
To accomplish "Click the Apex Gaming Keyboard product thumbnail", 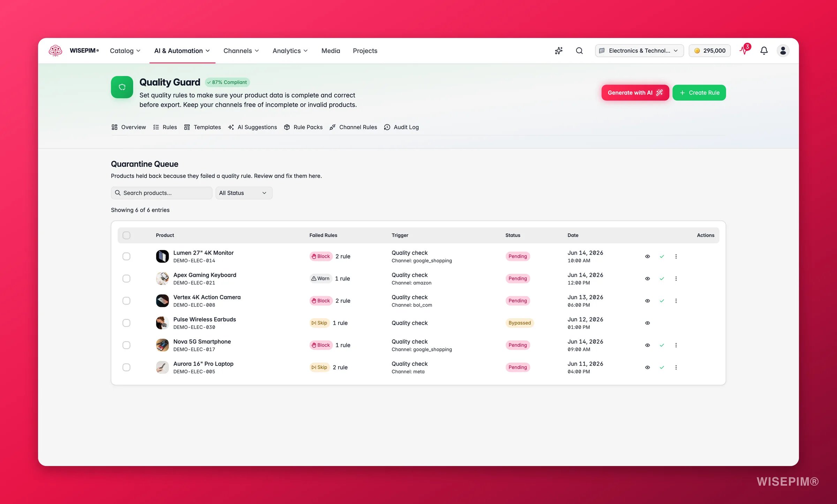I will click(x=162, y=279).
